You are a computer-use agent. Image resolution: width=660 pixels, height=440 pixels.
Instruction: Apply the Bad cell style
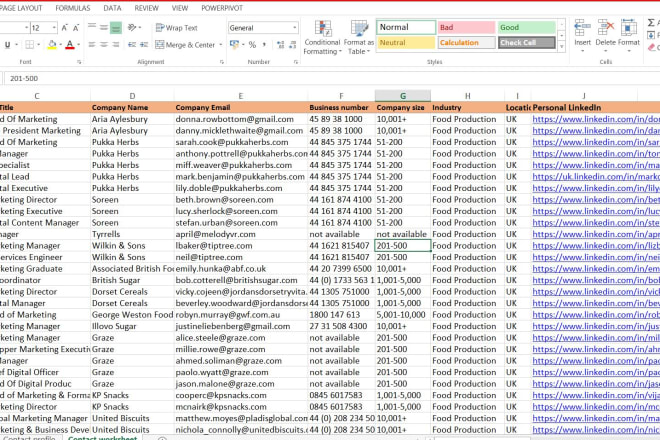466,27
